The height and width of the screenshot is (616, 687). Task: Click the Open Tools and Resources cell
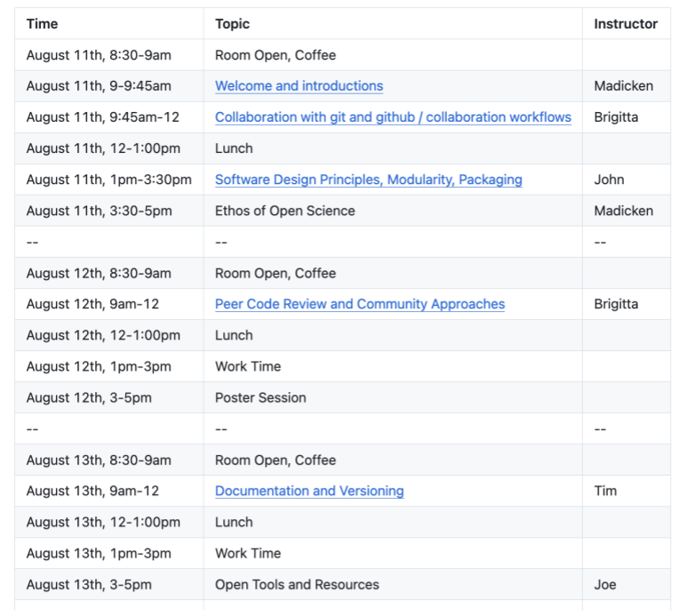[297, 585]
